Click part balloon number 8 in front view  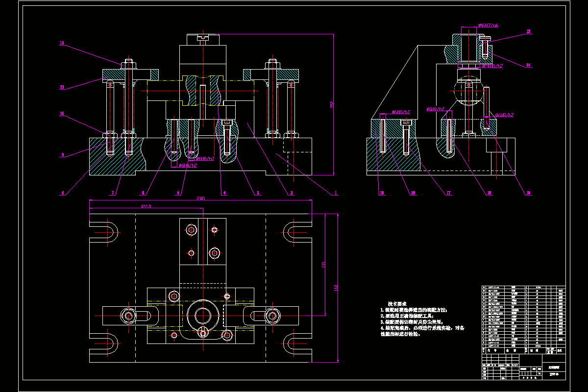63,194
